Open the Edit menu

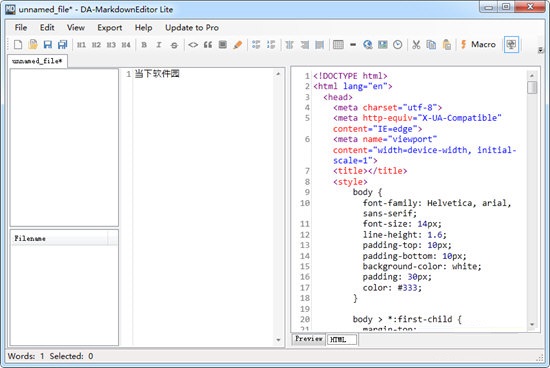47,27
